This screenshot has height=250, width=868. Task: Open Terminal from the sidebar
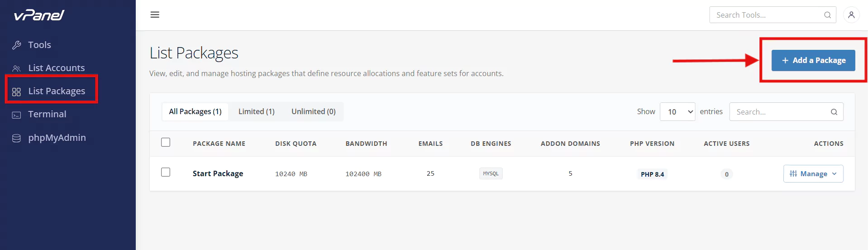pos(47,114)
